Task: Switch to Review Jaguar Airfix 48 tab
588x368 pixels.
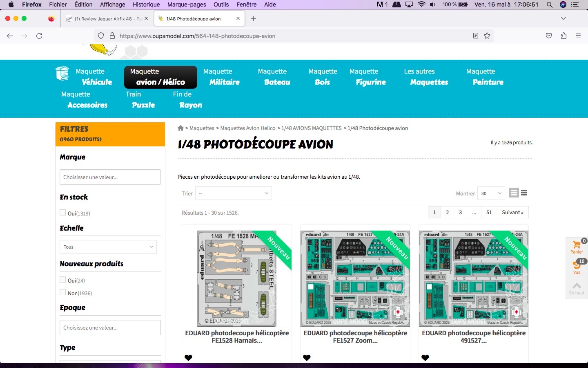Action: click(x=107, y=19)
